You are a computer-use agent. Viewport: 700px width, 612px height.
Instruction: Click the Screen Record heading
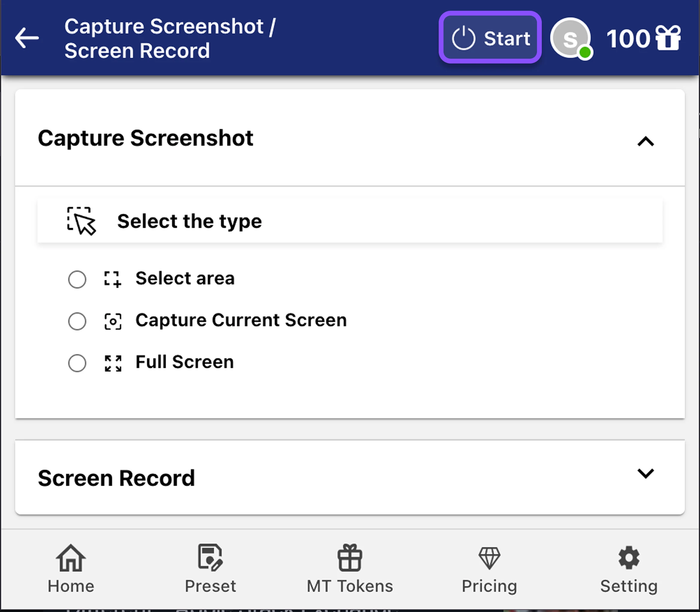(116, 478)
